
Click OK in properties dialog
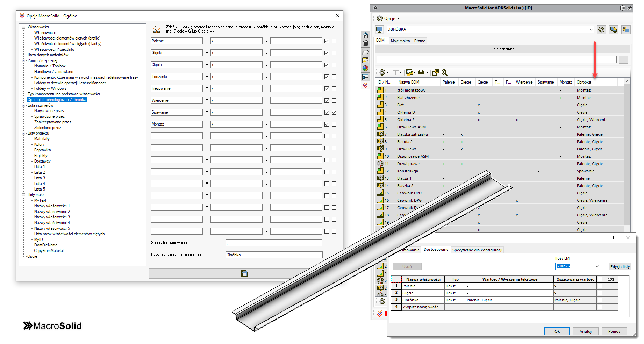[557, 331]
